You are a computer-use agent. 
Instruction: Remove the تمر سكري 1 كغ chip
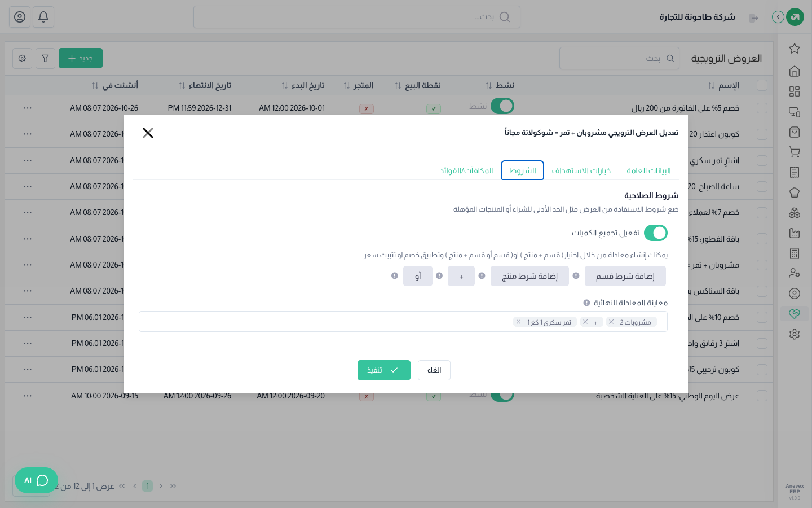click(x=519, y=322)
